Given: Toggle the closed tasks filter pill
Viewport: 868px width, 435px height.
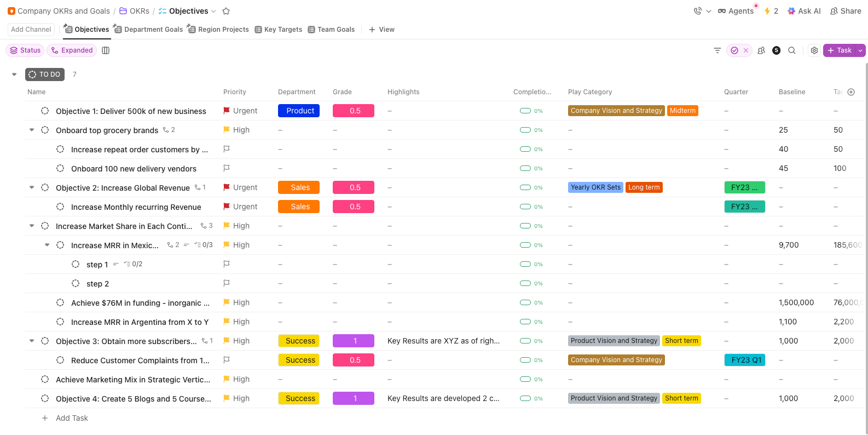Looking at the screenshot, I should point(739,50).
